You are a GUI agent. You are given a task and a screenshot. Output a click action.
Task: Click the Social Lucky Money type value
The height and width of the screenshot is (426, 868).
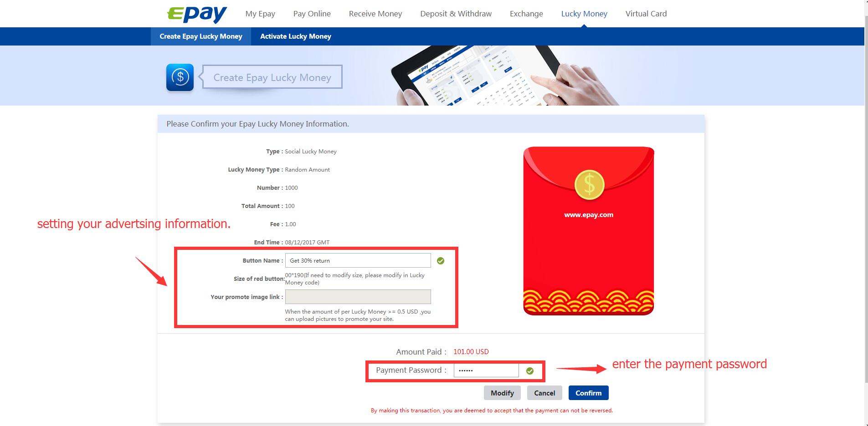[311, 152]
